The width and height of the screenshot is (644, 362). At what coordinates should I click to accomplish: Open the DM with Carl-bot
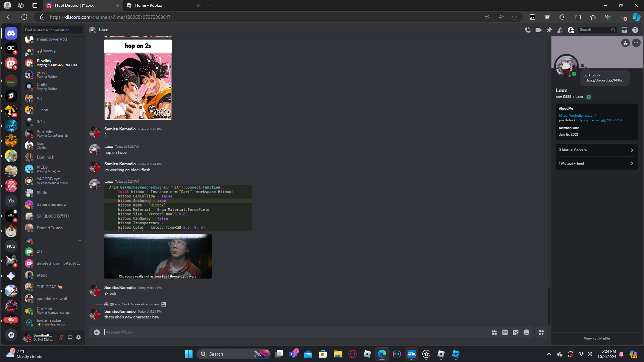pyautogui.click(x=53, y=310)
